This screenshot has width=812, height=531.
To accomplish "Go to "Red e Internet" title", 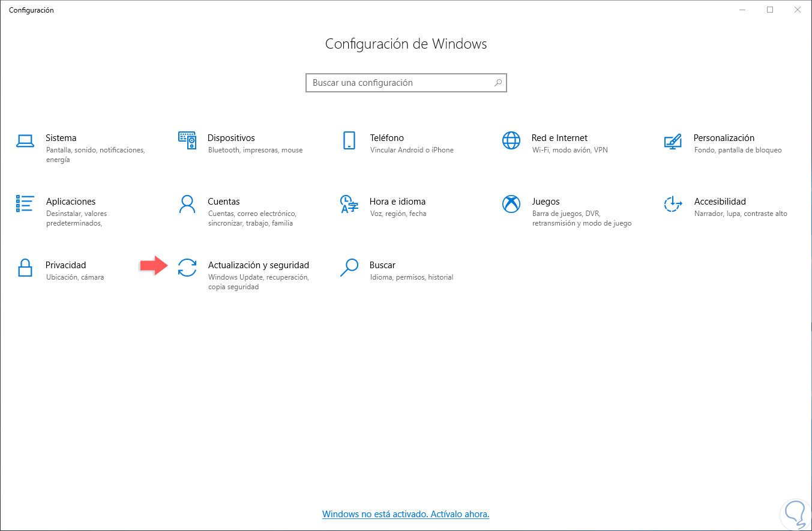I will click(560, 138).
